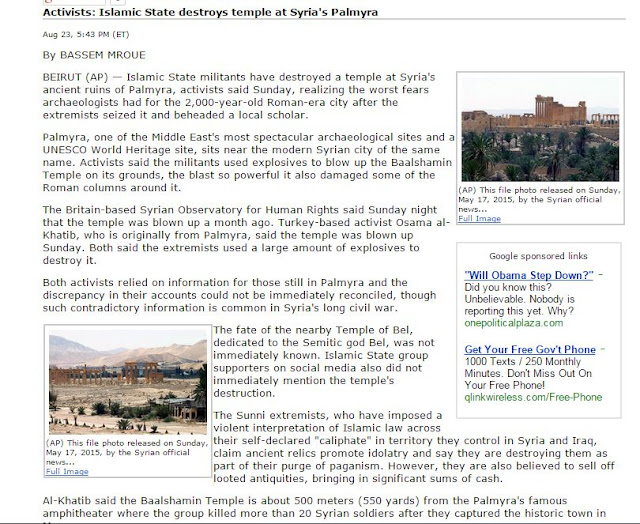Open Full Image link under desert ruins photo

[67, 471]
